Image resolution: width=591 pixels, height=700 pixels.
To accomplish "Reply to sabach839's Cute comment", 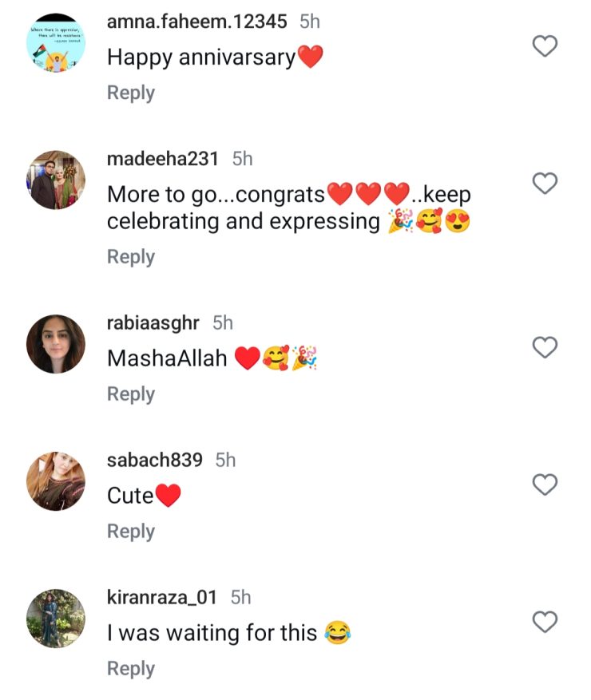I will 131,532.
